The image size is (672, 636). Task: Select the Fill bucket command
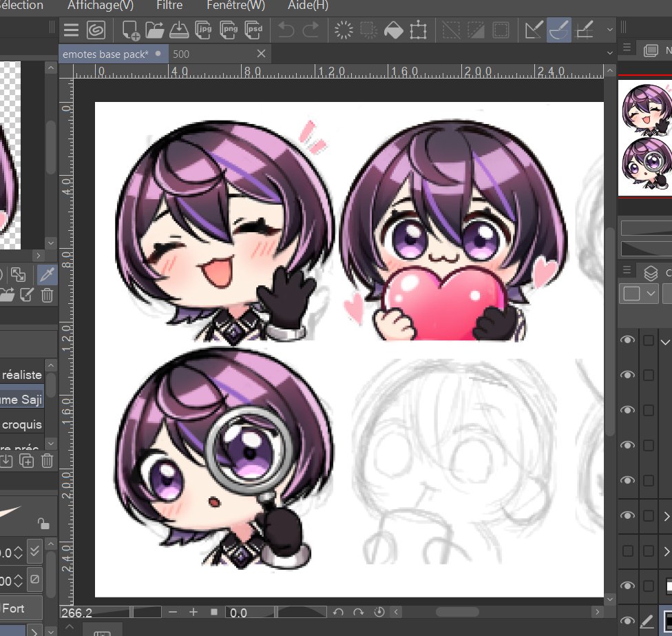click(x=393, y=30)
